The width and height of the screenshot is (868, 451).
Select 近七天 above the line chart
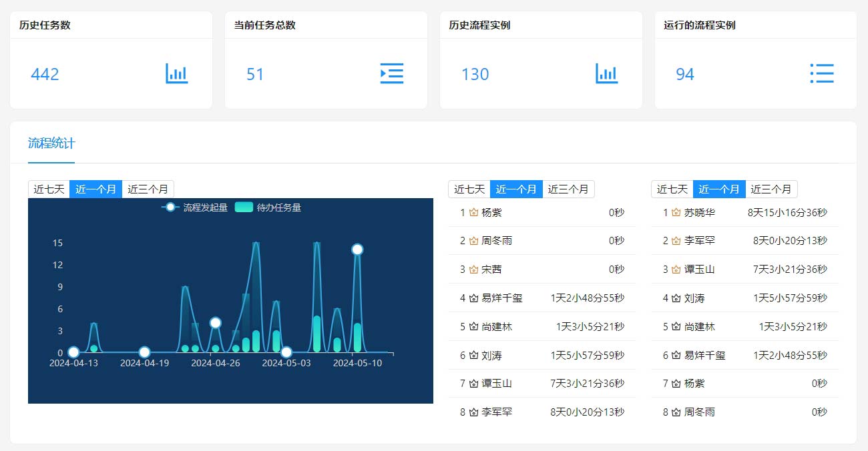click(49, 189)
